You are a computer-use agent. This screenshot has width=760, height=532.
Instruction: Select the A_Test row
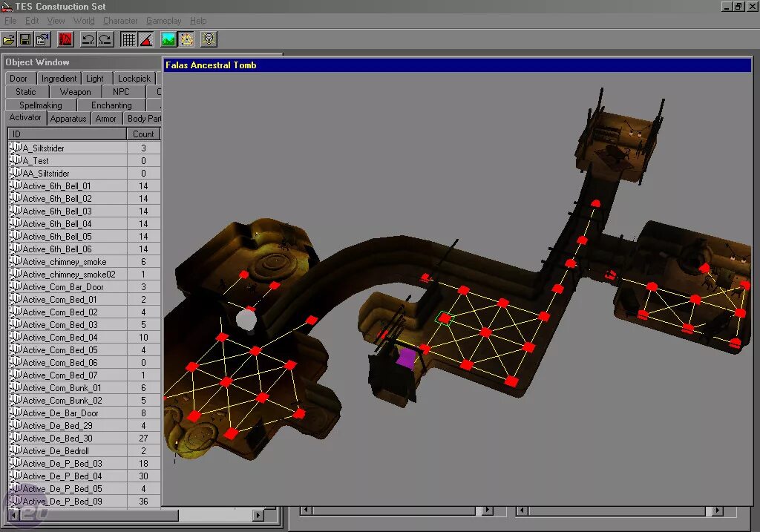point(85,161)
